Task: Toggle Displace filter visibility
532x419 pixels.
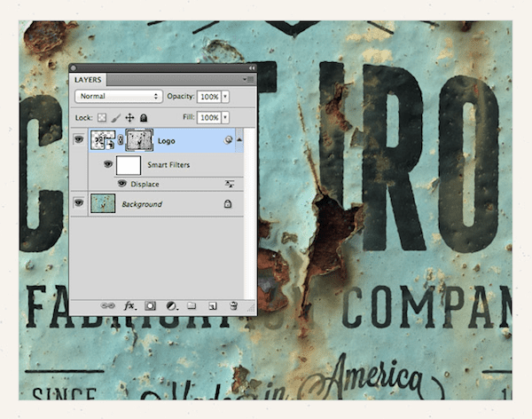Action: pos(122,184)
